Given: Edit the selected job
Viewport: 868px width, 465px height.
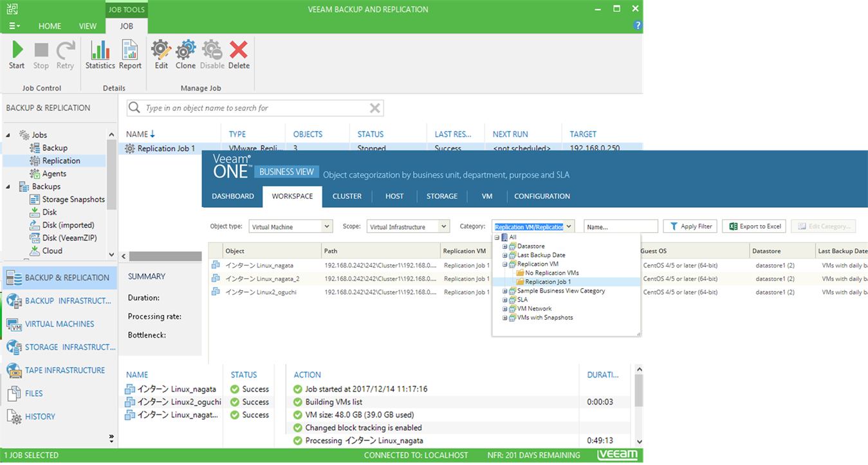Looking at the screenshot, I should 161,55.
